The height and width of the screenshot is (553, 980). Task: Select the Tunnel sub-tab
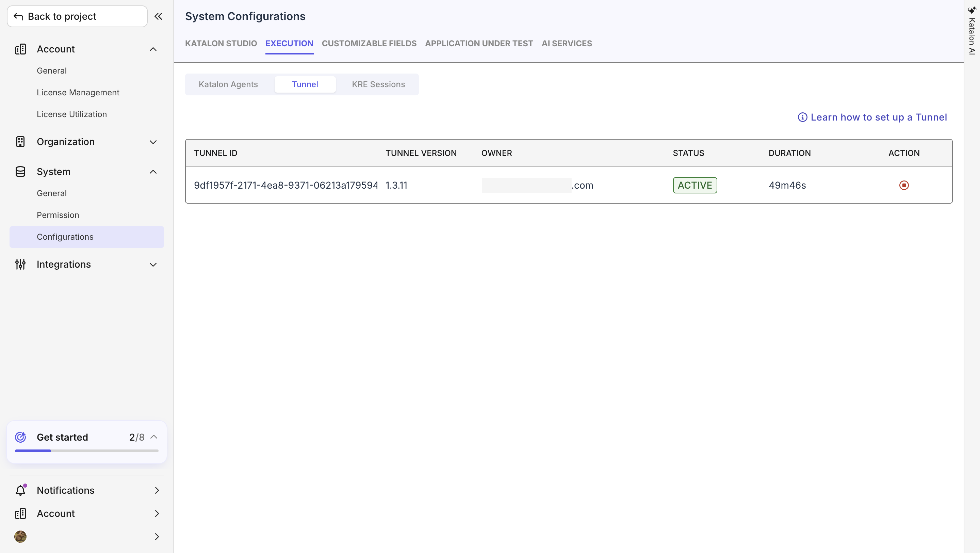coord(305,84)
